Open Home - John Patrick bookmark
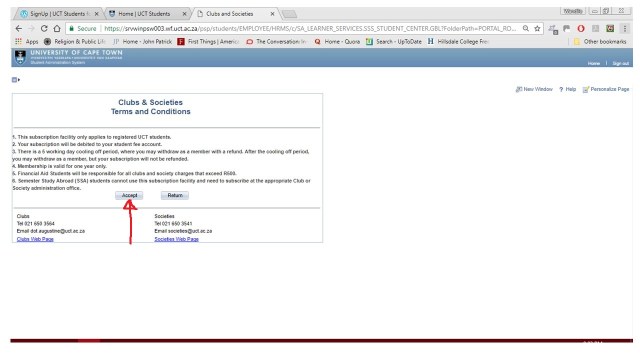The height and width of the screenshot is (360, 640). 142,41
